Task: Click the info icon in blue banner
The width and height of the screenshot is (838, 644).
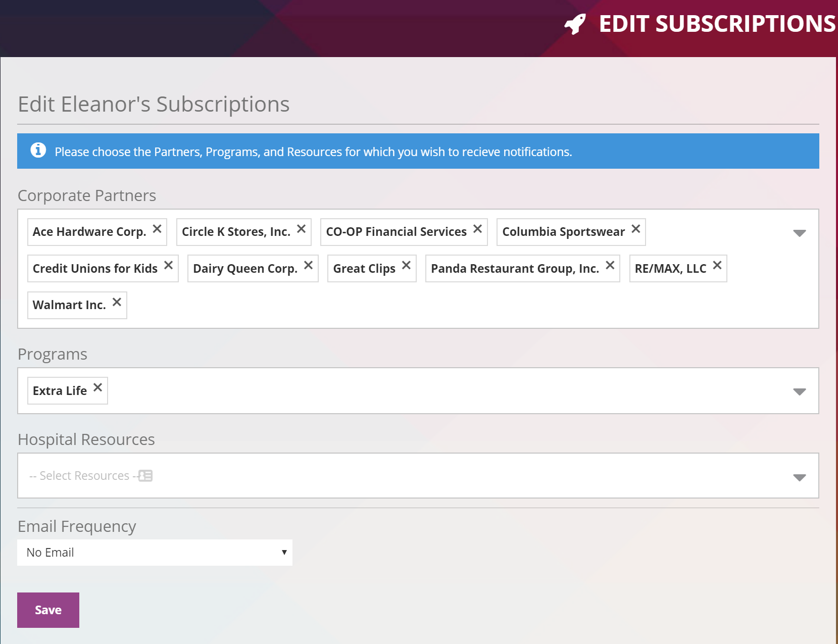Action: [x=38, y=150]
